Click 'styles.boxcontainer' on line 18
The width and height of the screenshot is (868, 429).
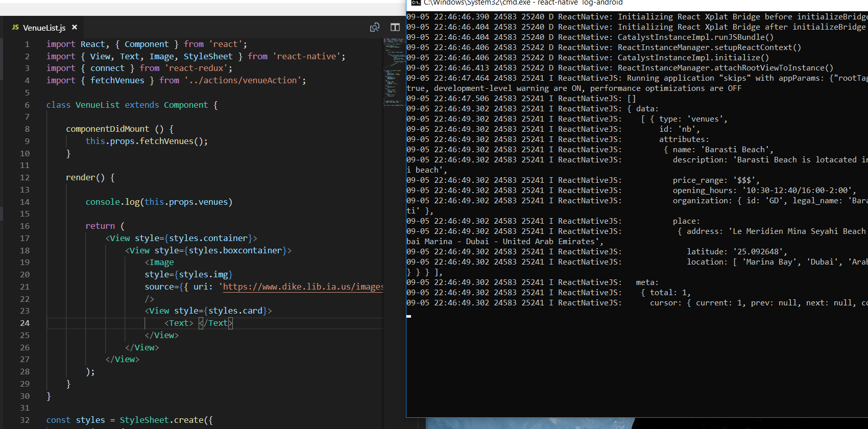point(235,250)
